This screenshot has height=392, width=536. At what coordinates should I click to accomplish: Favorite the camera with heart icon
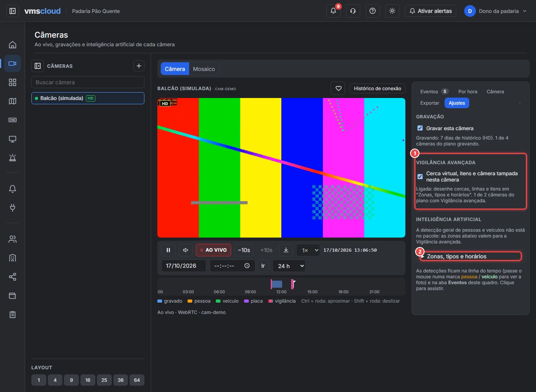[338, 88]
